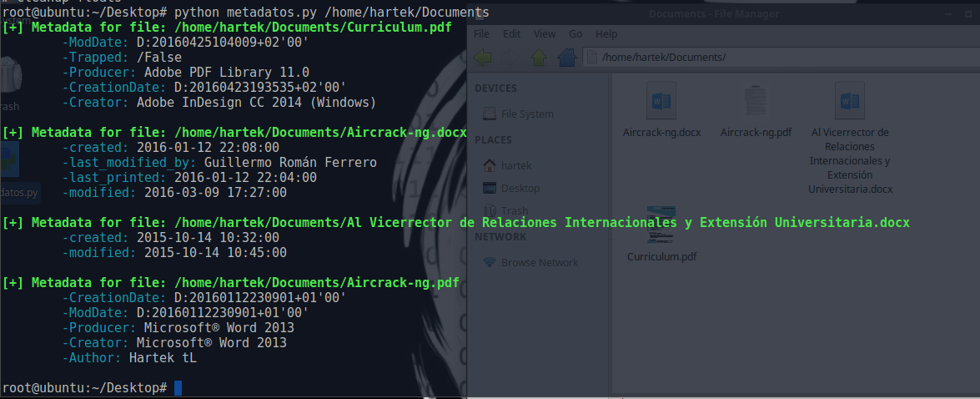Select the Aircrack-ng.docx file icon
The width and height of the screenshot is (980, 399).
[661, 101]
